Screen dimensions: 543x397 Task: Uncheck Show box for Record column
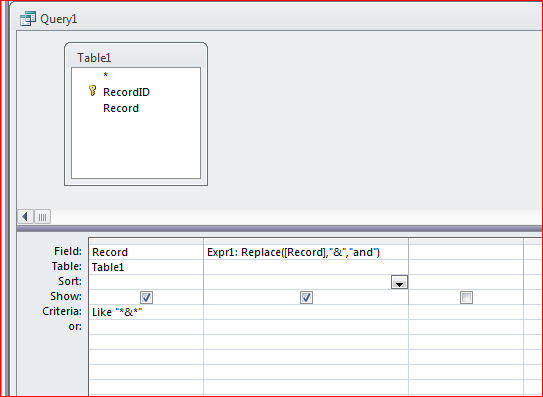click(146, 297)
